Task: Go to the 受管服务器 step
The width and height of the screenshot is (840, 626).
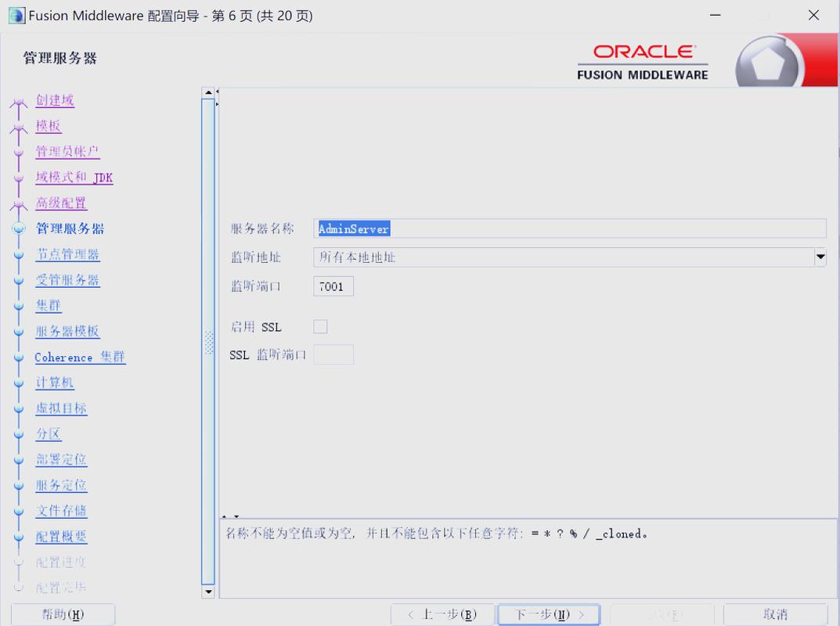Action: 67,280
